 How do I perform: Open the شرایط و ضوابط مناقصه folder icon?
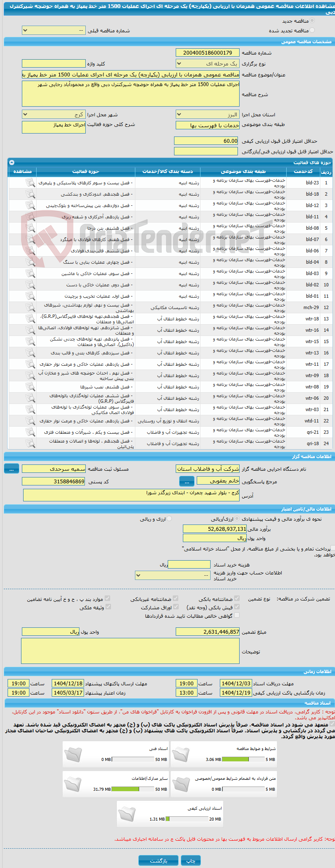(181, 754)
